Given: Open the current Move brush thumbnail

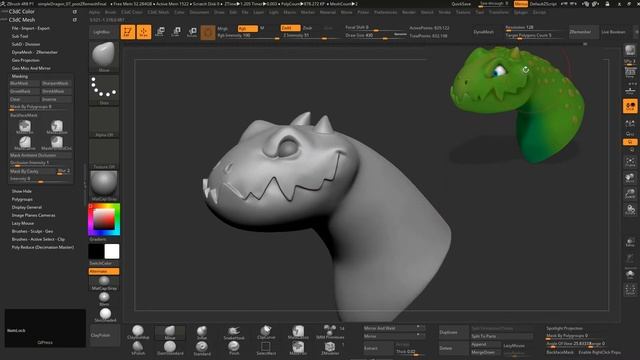Looking at the screenshot, I should pos(104,56).
